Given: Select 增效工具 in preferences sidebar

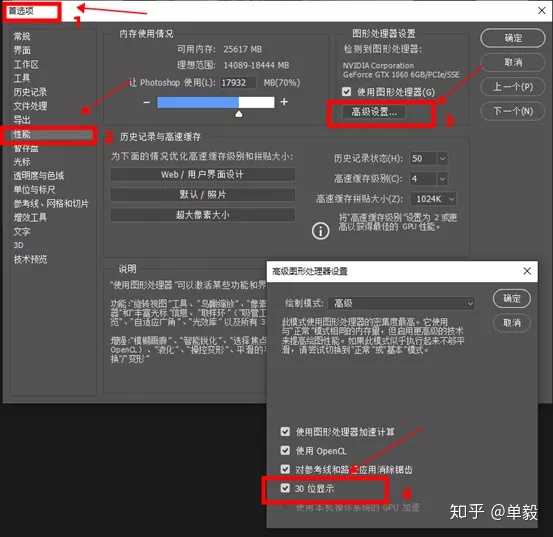Looking at the screenshot, I should pos(30,217).
